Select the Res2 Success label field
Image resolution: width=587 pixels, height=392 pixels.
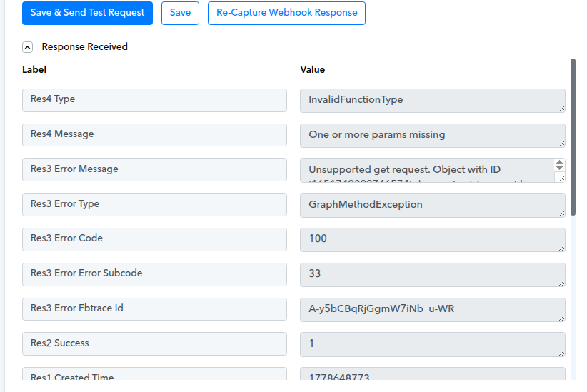coord(154,343)
